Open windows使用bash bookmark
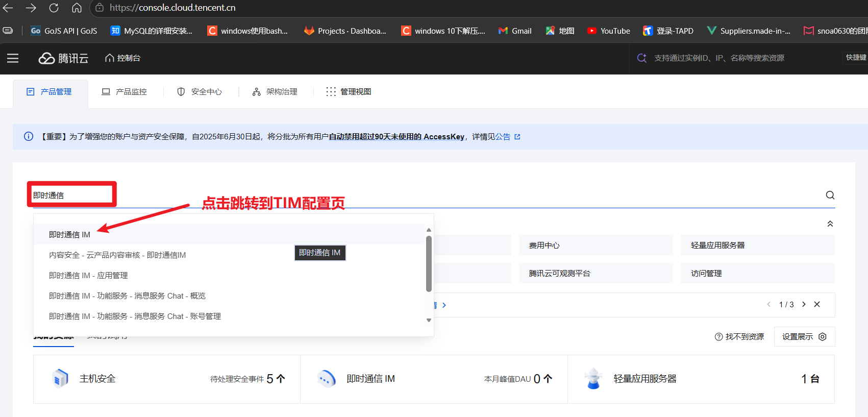Screen dimensions: 868x417 click(247, 31)
